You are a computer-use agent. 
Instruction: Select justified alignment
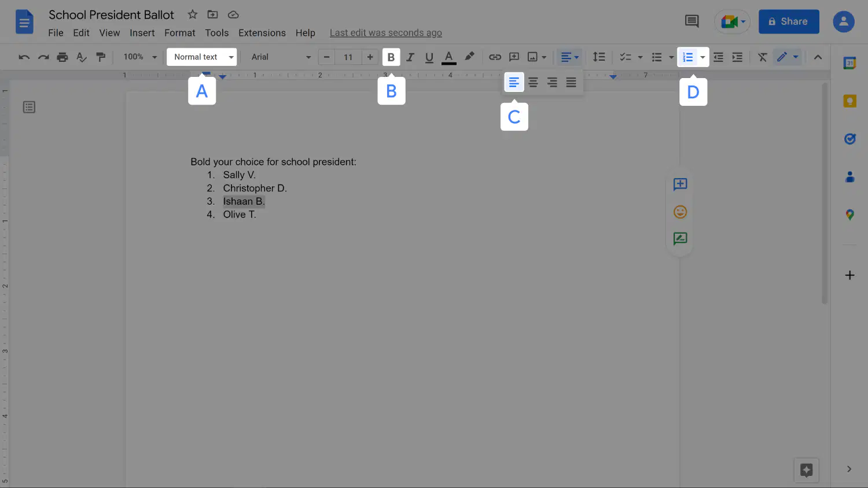pyautogui.click(x=571, y=83)
